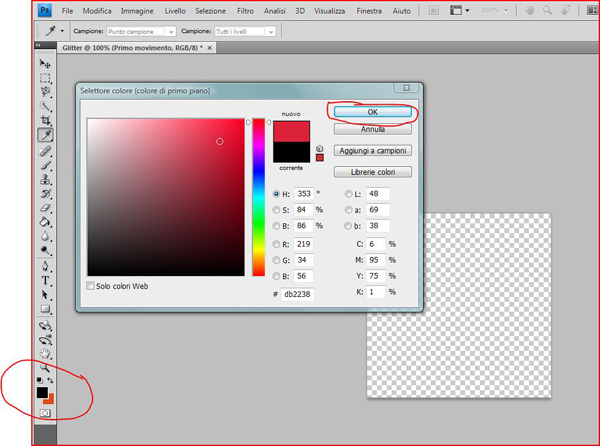The height and width of the screenshot is (446, 600).
Task: Select the L lightness radio button
Action: pos(348,194)
